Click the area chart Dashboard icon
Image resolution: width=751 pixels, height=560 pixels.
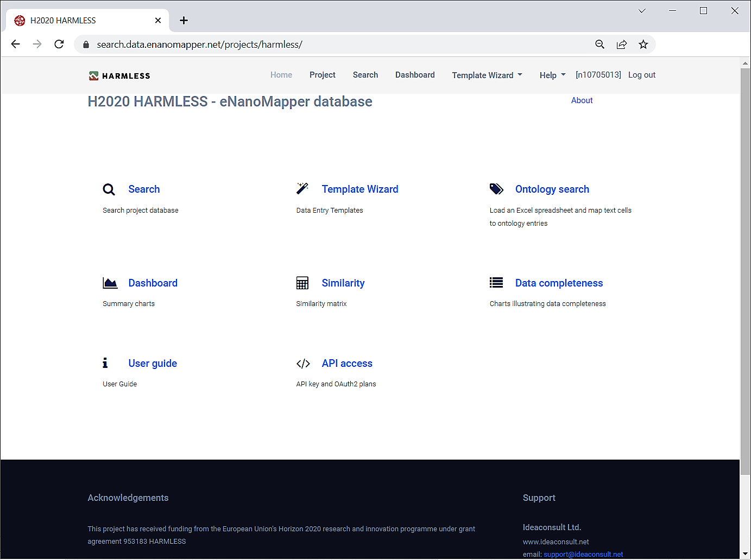coord(110,283)
